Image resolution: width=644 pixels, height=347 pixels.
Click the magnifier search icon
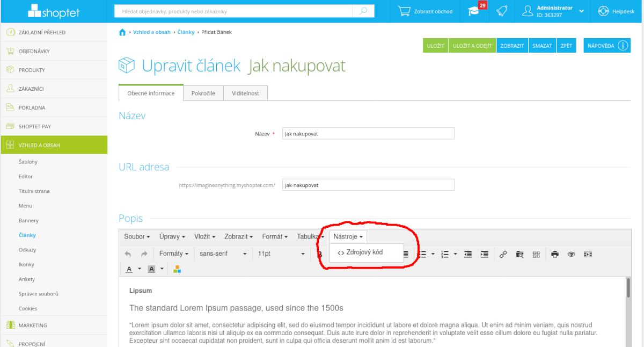click(363, 11)
